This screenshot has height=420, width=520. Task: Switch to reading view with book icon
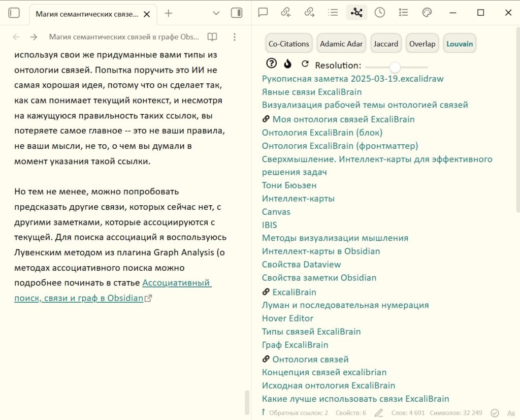212,37
